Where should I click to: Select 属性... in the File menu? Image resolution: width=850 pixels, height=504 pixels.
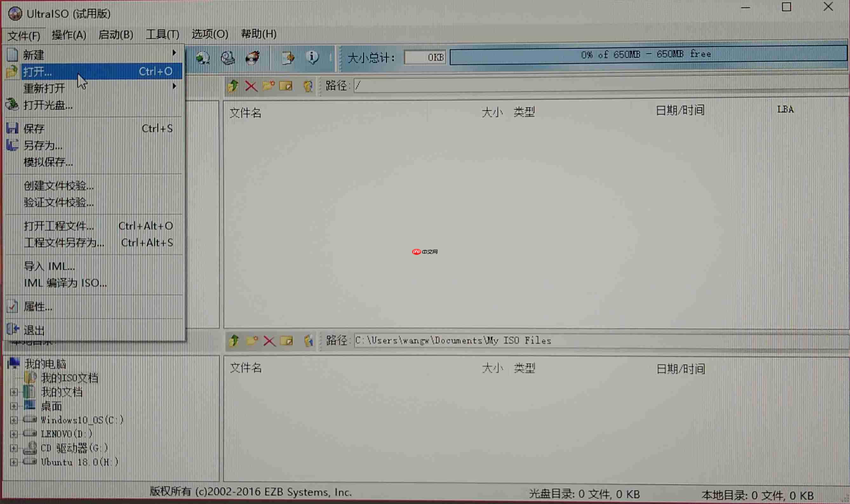tap(37, 307)
